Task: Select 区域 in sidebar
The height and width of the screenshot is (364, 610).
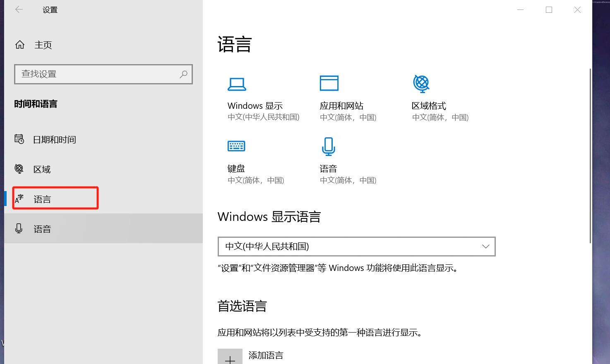Action: (x=103, y=169)
